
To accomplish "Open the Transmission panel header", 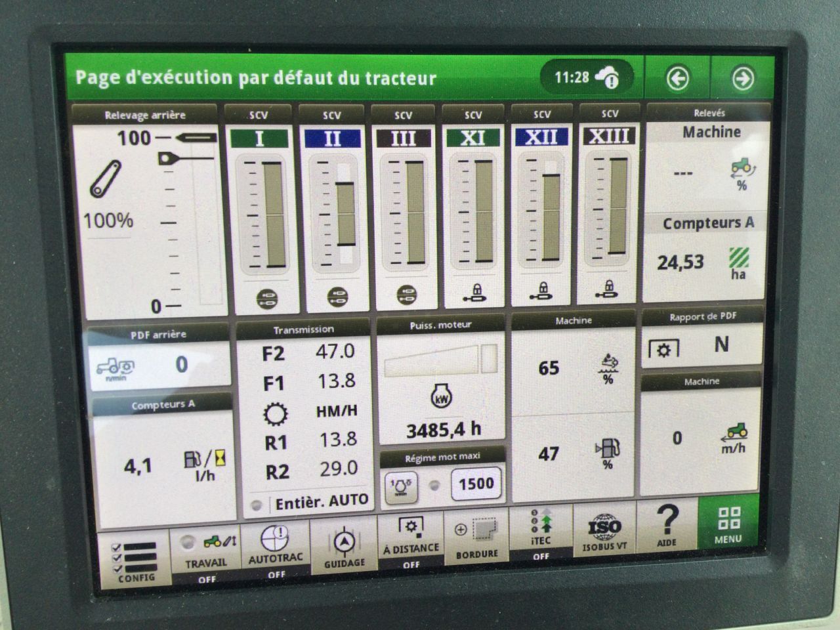I will [304, 329].
